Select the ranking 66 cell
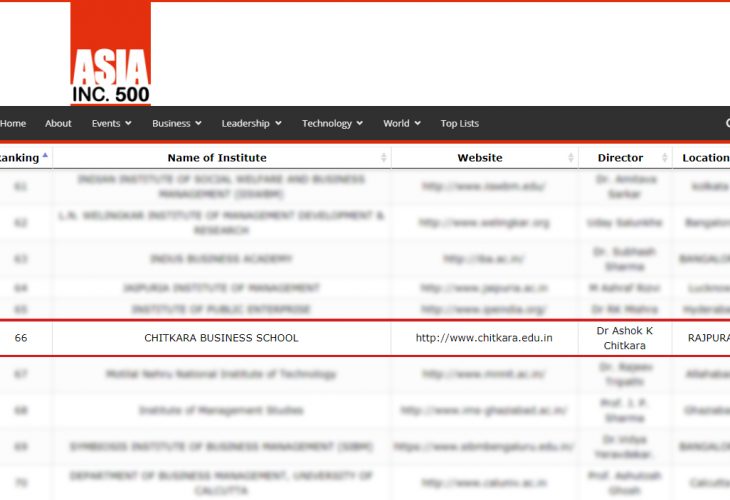 tap(21, 338)
